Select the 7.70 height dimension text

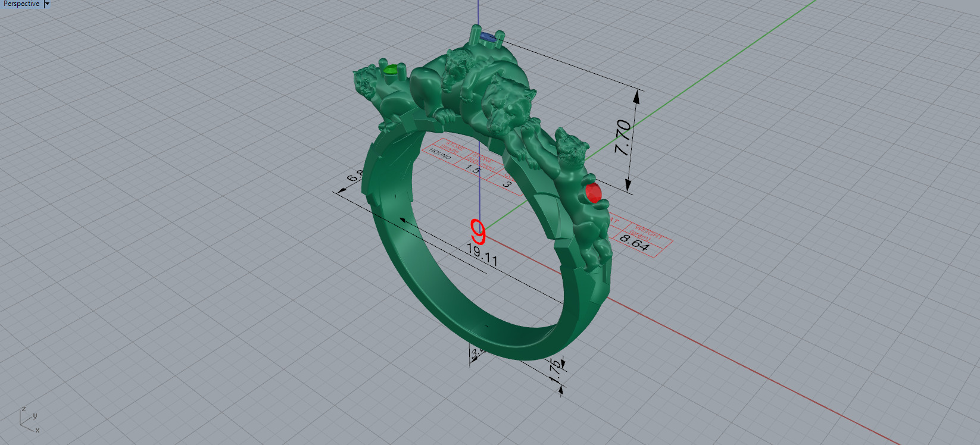pos(623,137)
